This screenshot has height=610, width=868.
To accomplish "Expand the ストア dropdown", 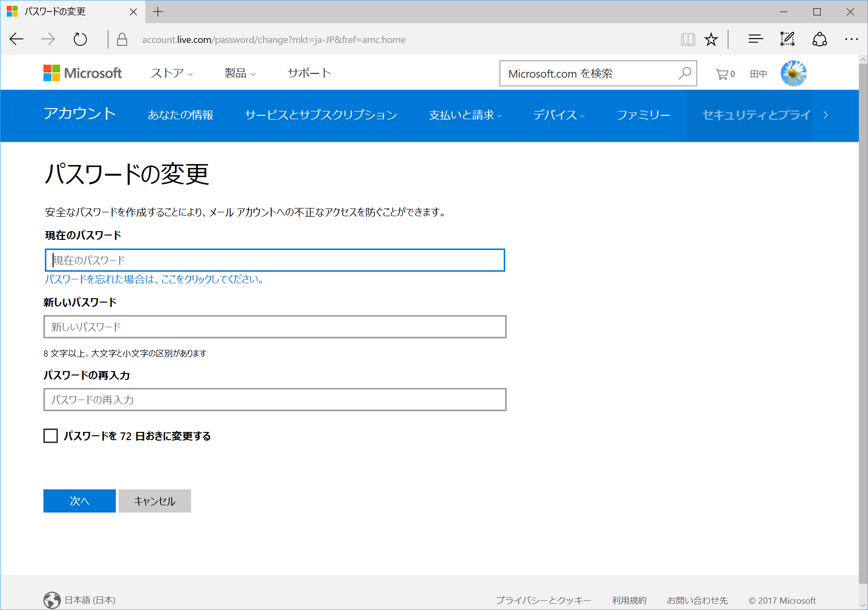I will pyautogui.click(x=170, y=73).
